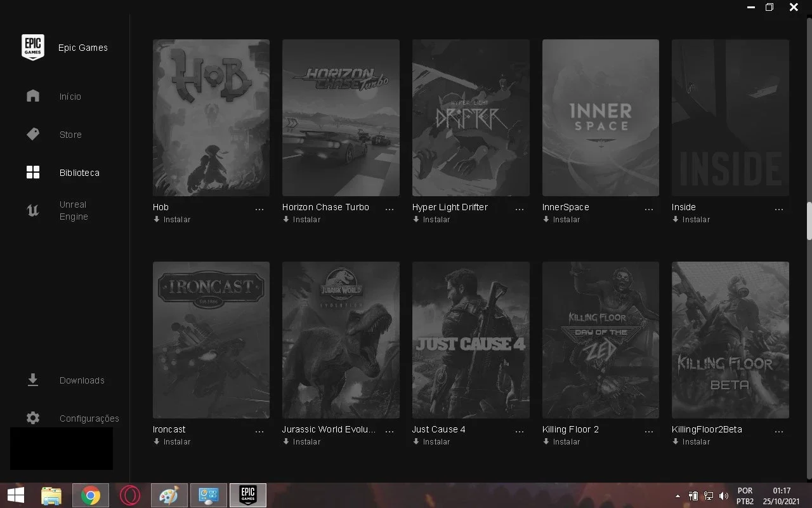Install Ironcast with its Instalar button
The height and width of the screenshot is (508, 812).
[172, 442]
